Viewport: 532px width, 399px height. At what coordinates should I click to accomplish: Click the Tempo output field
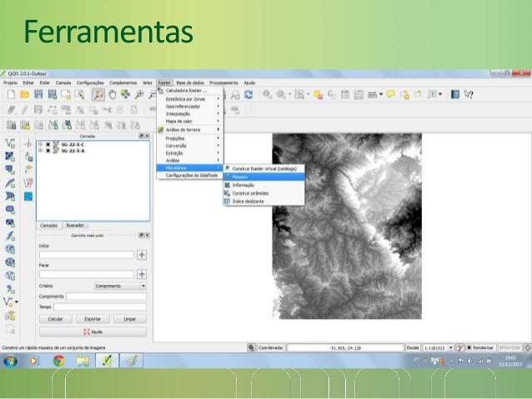[100, 307]
